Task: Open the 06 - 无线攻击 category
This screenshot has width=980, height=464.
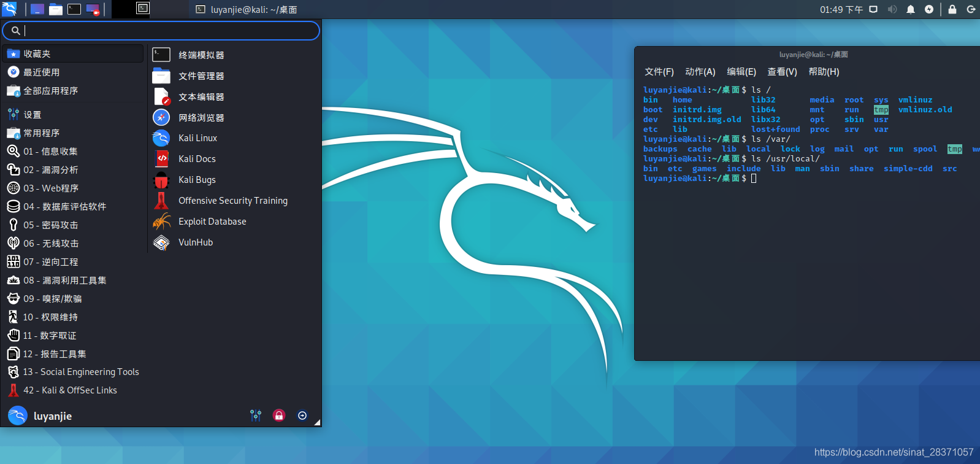Action: [74, 243]
